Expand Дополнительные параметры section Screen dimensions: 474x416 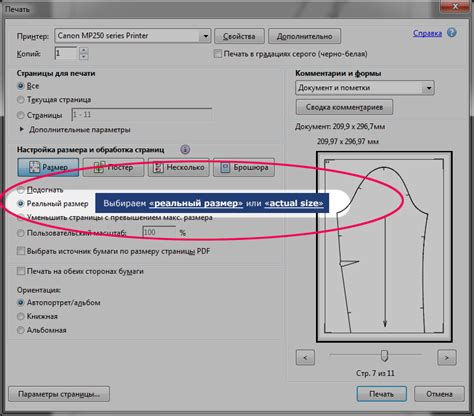click(22, 129)
